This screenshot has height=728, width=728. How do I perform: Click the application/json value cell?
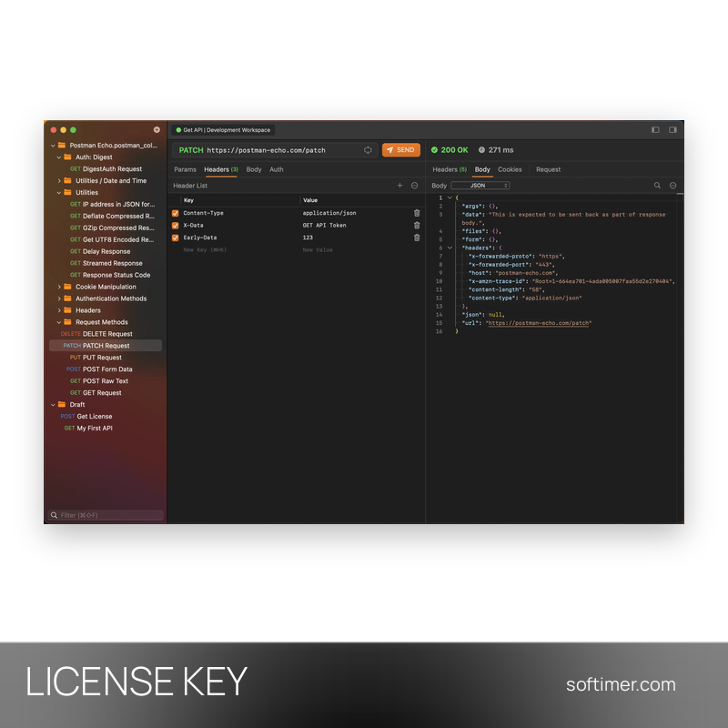tap(329, 213)
